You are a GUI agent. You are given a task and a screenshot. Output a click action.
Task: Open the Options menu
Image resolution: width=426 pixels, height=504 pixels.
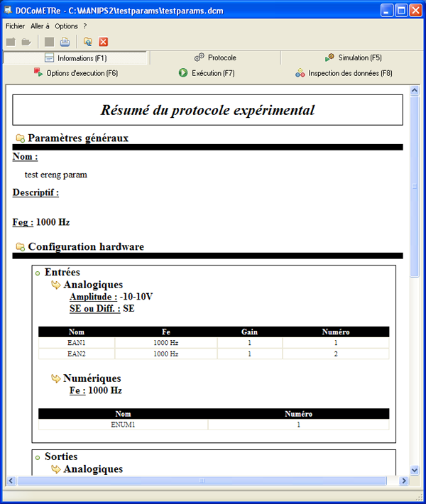pyautogui.click(x=66, y=26)
